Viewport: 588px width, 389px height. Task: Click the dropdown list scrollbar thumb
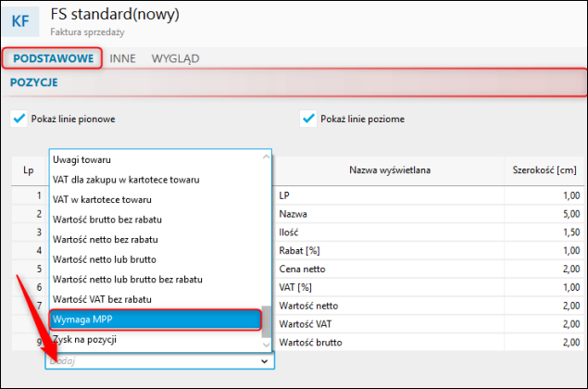267,321
